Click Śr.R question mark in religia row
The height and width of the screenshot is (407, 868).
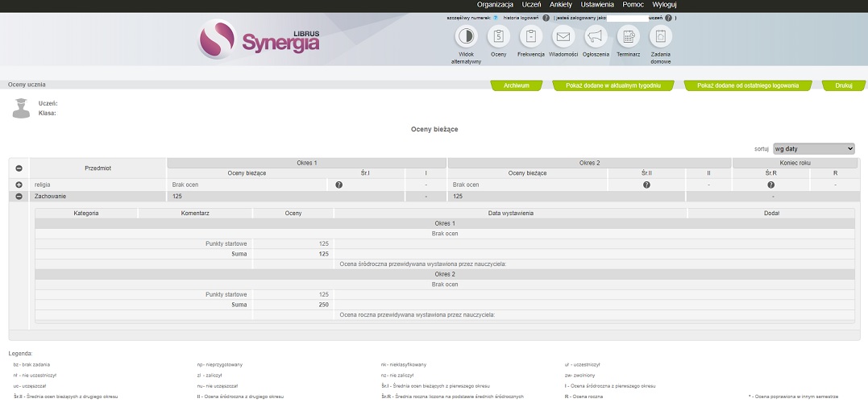pyautogui.click(x=771, y=185)
